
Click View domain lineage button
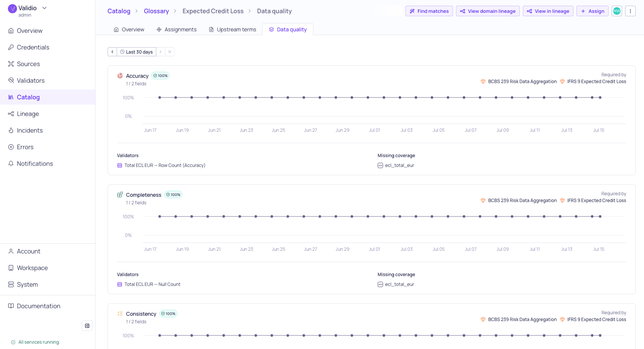pyautogui.click(x=488, y=11)
